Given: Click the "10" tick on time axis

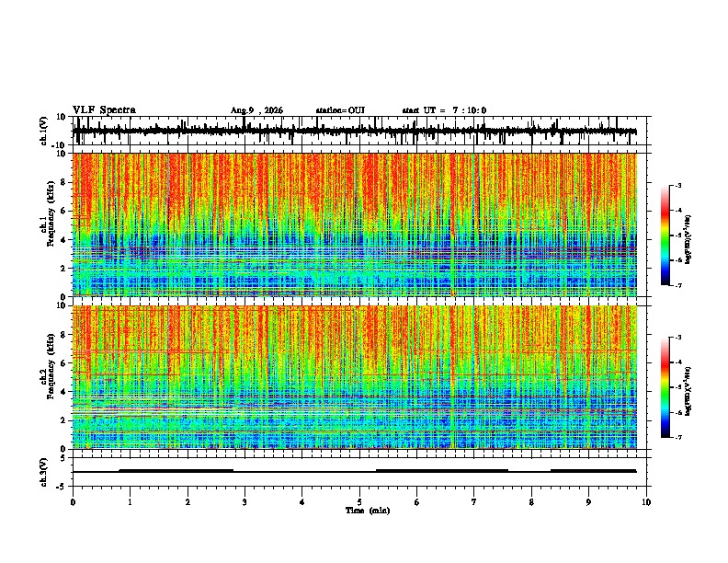Looking at the screenshot, I should (646, 502).
